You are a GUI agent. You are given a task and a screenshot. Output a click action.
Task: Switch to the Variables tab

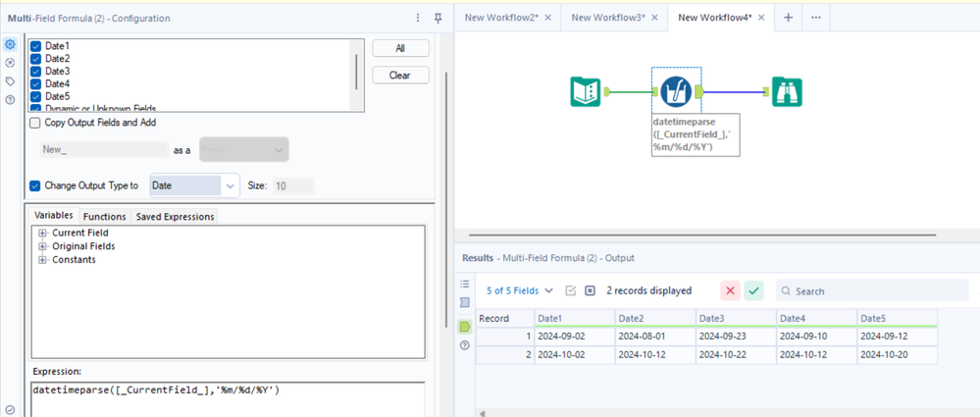pyautogui.click(x=53, y=216)
